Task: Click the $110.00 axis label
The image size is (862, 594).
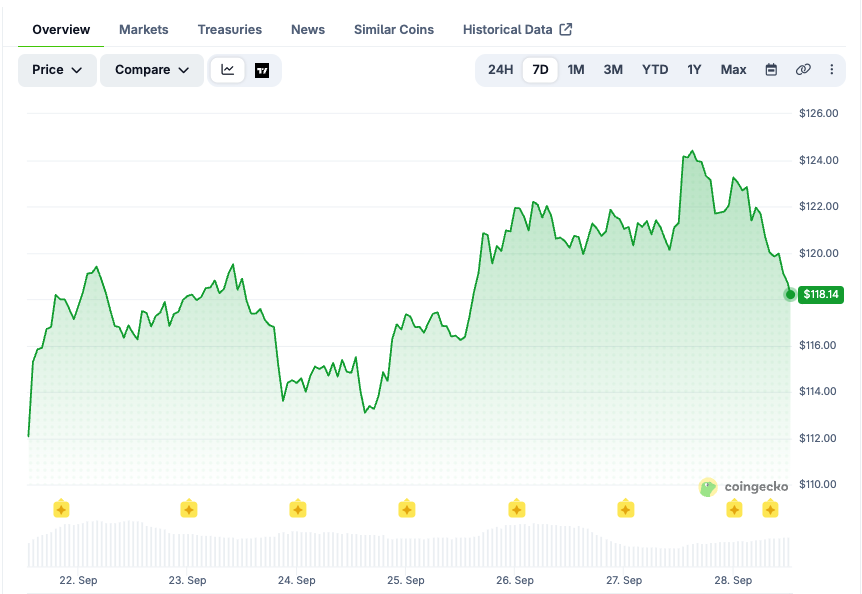Action: coord(817,484)
